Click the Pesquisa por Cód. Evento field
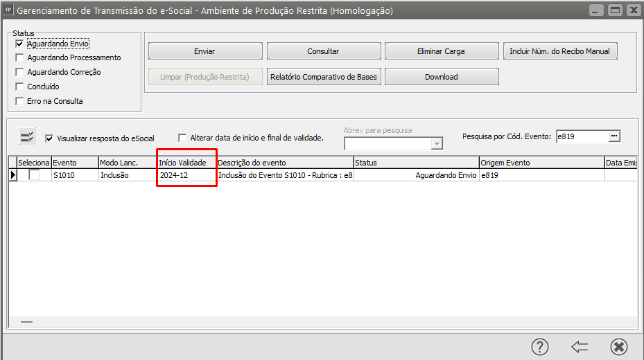This screenshot has width=644, height=360. click(x=582, y=136)
